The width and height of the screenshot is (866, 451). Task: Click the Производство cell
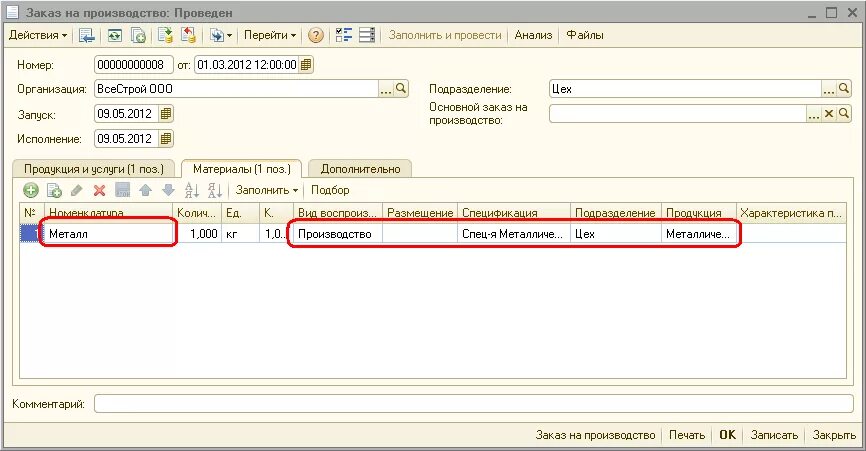[x=338, y=234]
